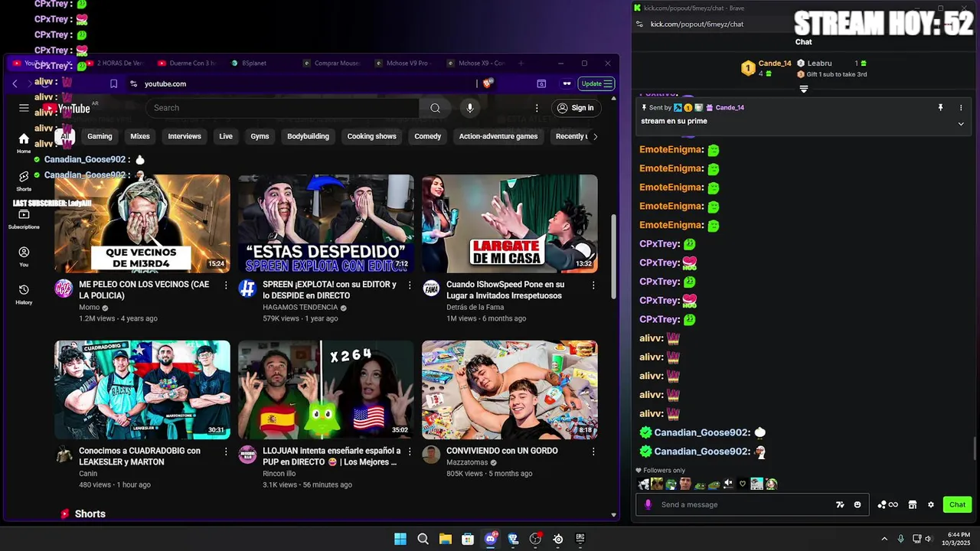This screenshot has height=551, width=980.
Task: Open options for IShowSpeed video
Action: pyautogui.click(x=593, y=285)
